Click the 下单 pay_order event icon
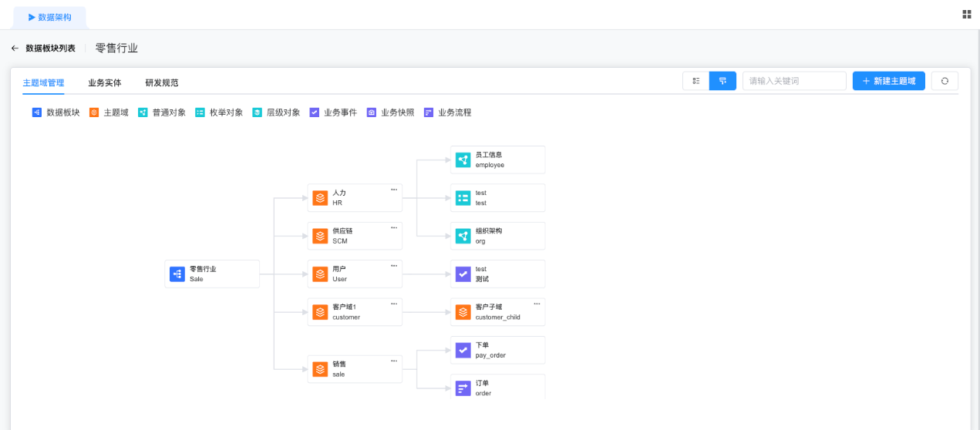Image resolution: width=980 pixels, height=430 pixels. (x=463, y=351)
